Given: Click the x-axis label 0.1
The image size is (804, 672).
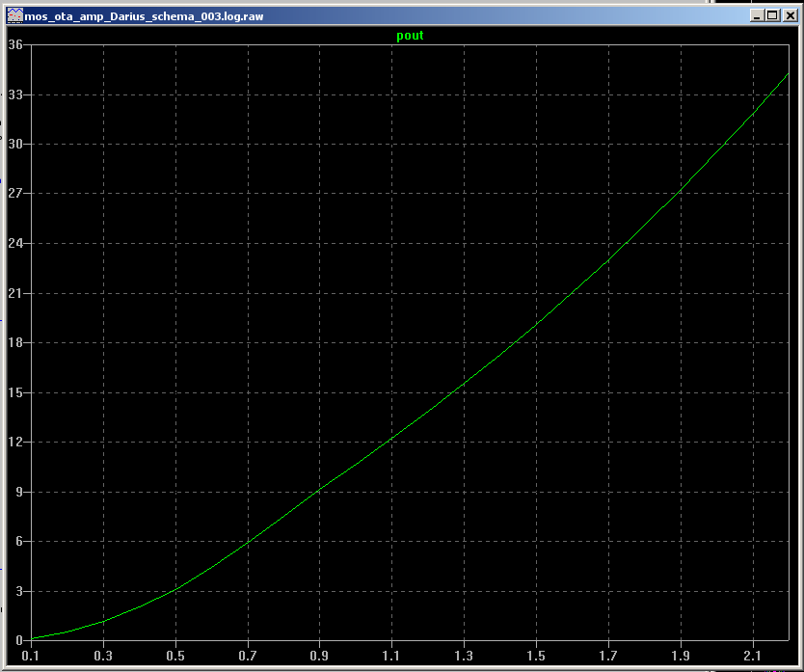Looking at the screenshot, I should click(30, 656).
